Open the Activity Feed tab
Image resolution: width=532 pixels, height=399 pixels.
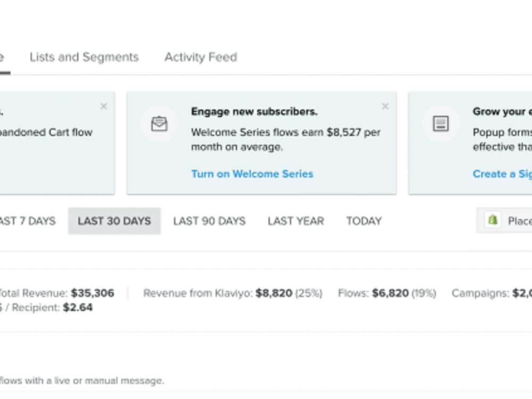(201, 57)
